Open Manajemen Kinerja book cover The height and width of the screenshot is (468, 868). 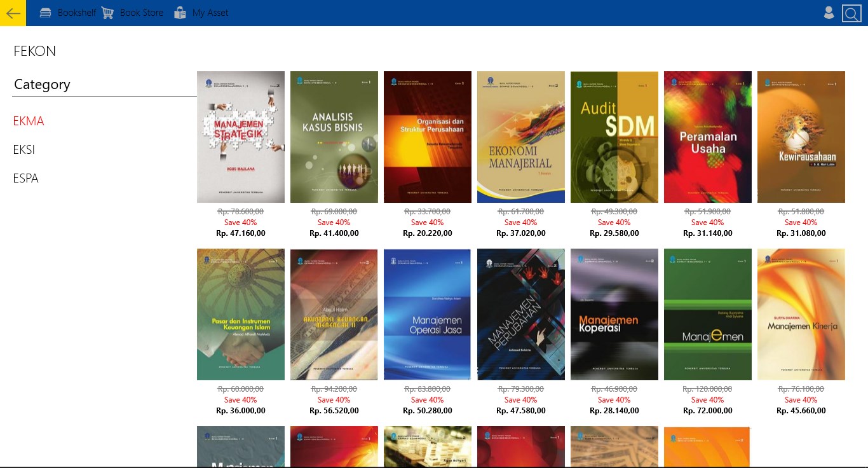[x=801, y=314]
